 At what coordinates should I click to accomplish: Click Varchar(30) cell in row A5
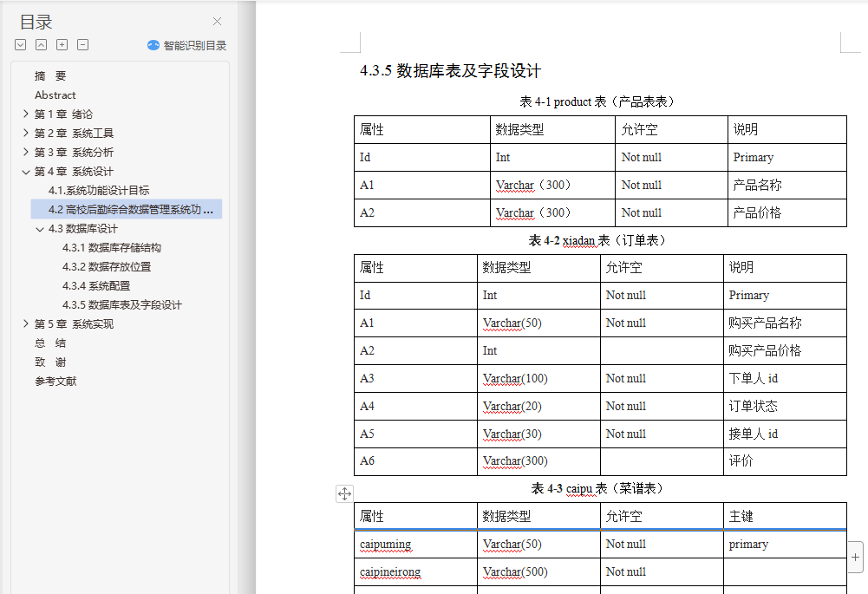coord(538,434)
